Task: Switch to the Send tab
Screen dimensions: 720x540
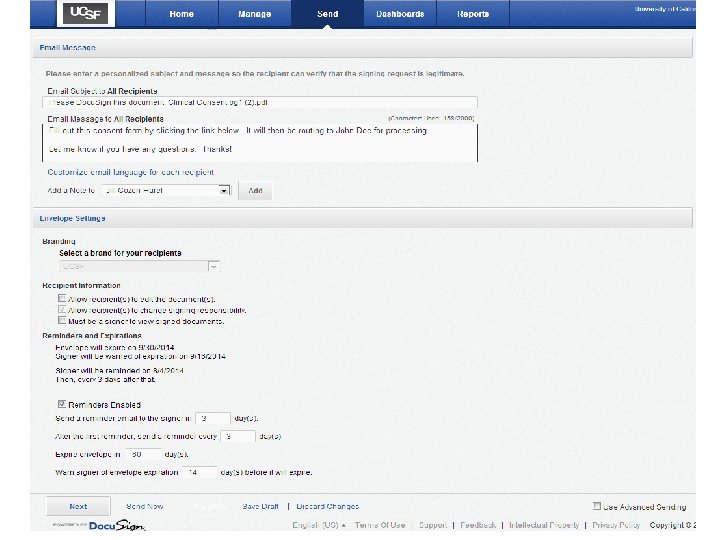Action: click(x=327, y=14)
